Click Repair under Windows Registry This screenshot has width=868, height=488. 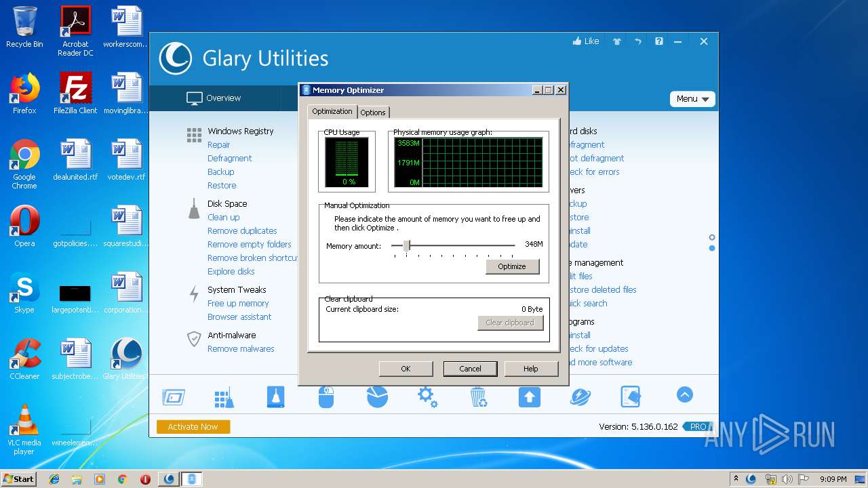218,144
